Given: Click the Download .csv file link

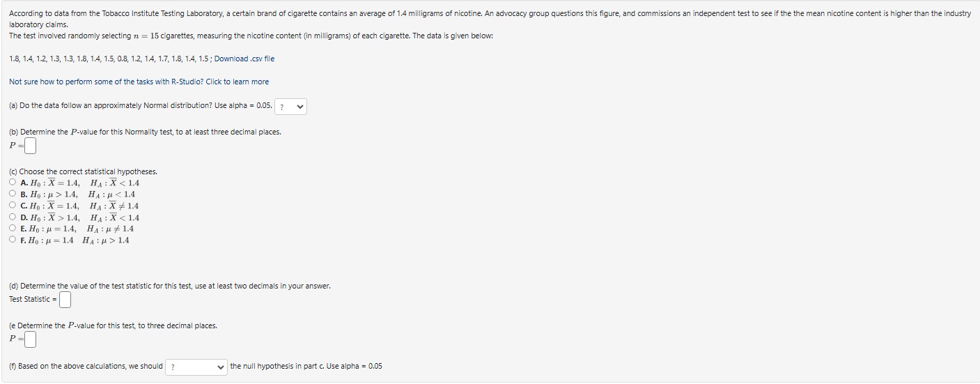Looking at the screenshot, I should (x=244, y=59).
